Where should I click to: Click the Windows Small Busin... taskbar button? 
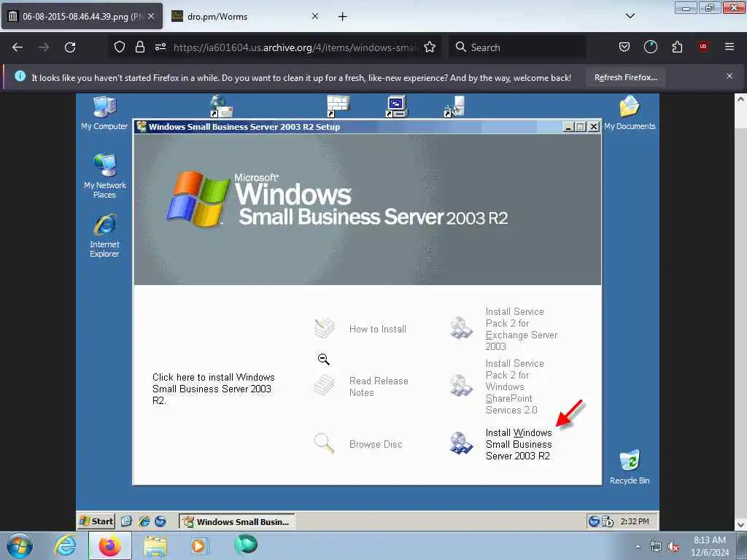coord(237,521)
